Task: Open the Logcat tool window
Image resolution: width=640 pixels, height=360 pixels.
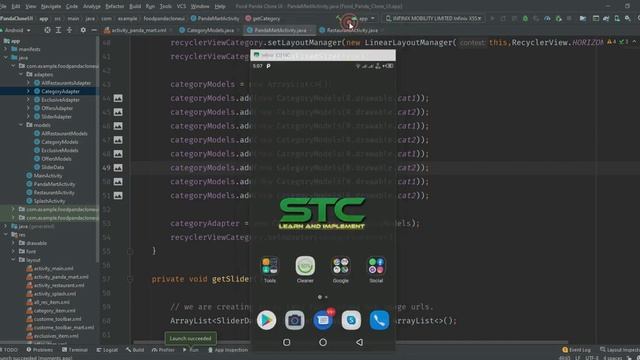Action: tap(107, 350)
